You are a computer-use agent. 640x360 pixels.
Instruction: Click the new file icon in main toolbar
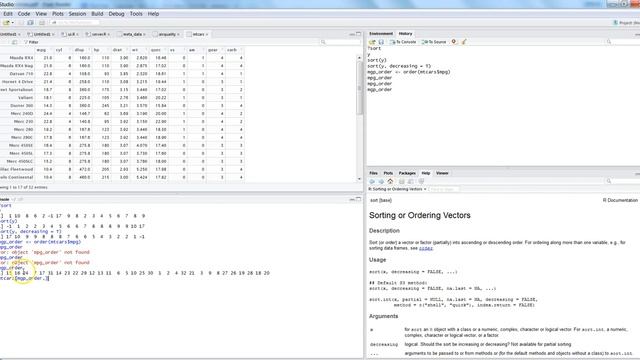(6, 23)
